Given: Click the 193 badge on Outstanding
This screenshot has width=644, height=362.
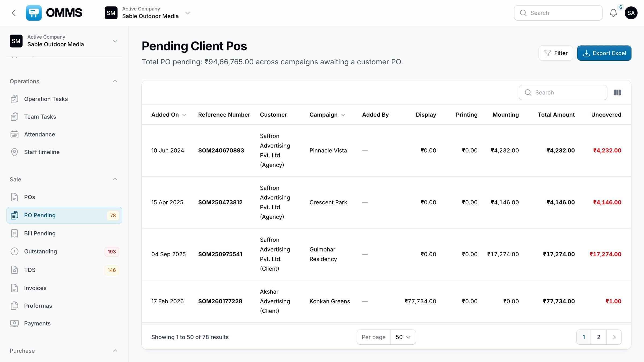Looking at the screenshot, I should pos(112,252).
